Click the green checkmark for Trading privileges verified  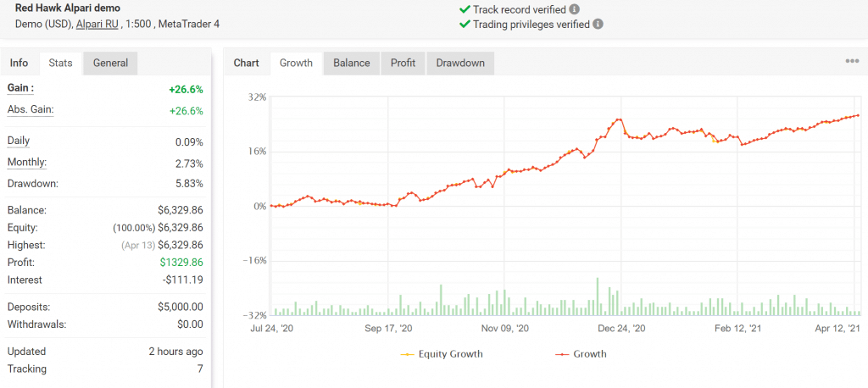464,25
